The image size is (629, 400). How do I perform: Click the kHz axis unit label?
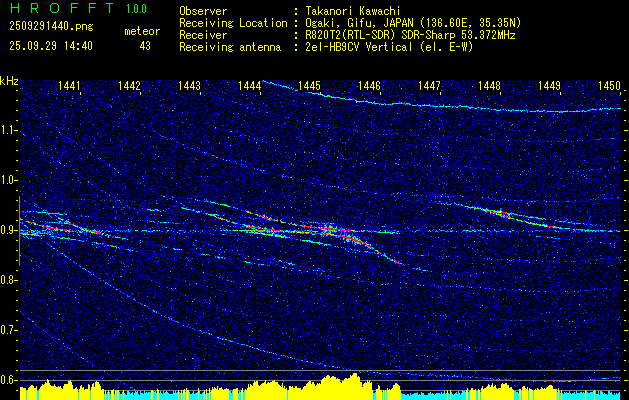9,81
